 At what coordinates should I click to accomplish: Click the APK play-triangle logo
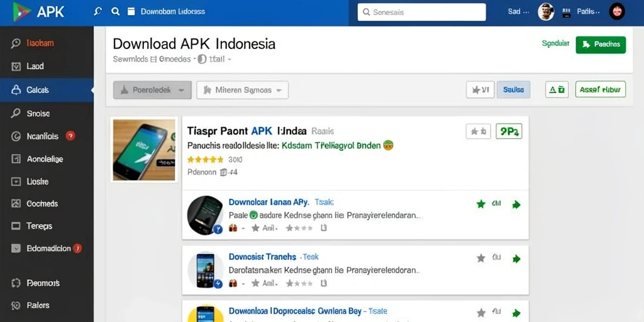pos(22,12)
